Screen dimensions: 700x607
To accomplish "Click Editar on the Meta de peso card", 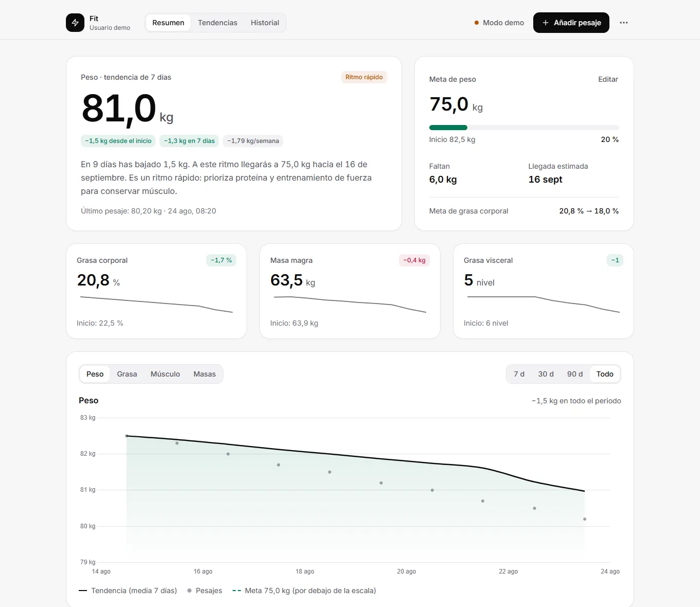I will pyautogui.click(x=608, y=79).
